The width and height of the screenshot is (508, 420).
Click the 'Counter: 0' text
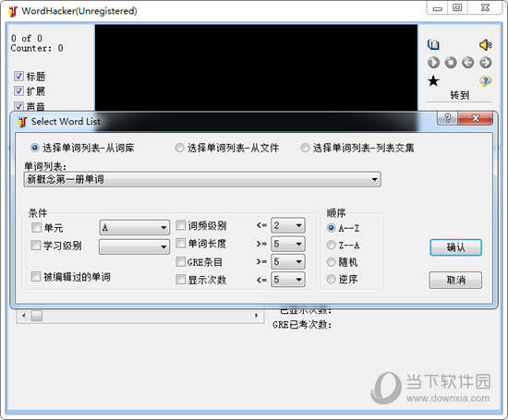[x=37, y=48]
